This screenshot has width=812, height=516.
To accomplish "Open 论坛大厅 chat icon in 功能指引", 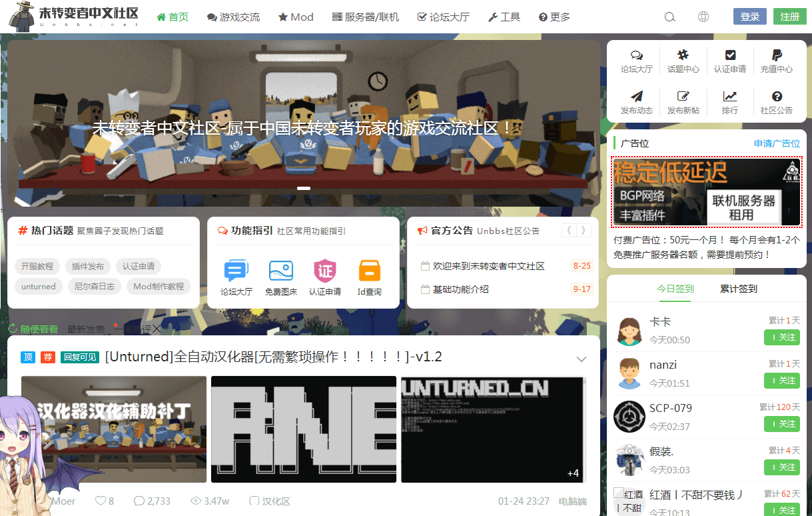I will 236,271.
